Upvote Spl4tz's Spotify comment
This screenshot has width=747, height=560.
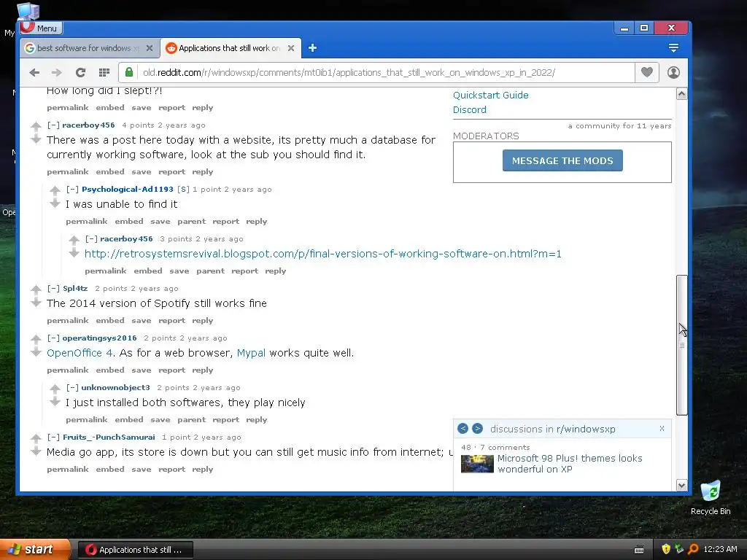[x=36, y=289]
